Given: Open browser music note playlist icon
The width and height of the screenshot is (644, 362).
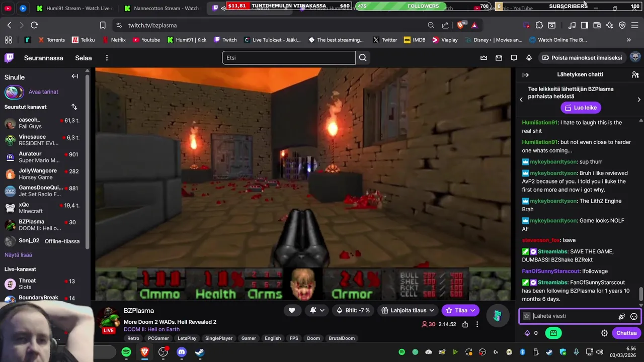Looking at the screenshot, I should coord(572,25).
